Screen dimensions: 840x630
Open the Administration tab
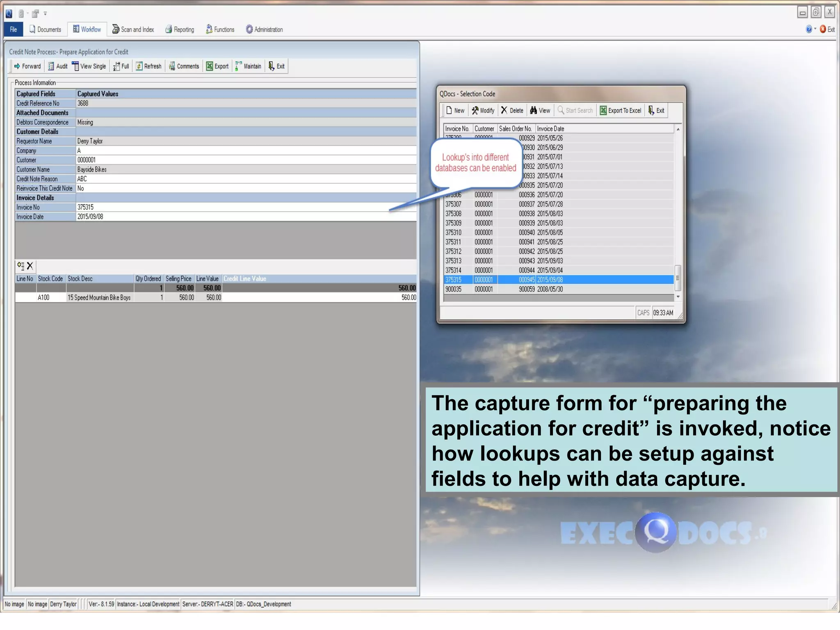pyautogui.click(x=265, y=30)
